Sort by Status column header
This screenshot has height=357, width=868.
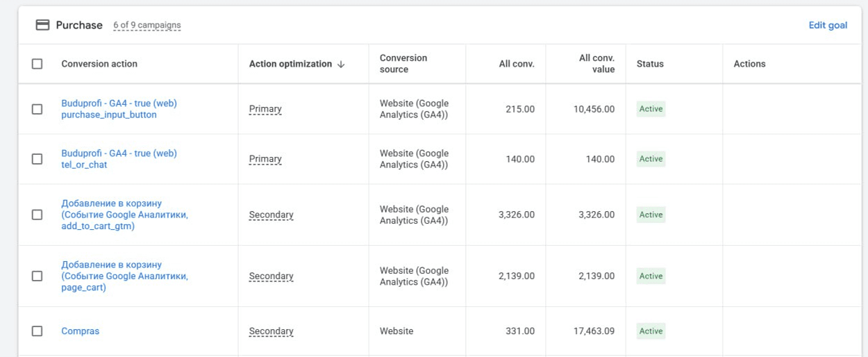point(650,64)
